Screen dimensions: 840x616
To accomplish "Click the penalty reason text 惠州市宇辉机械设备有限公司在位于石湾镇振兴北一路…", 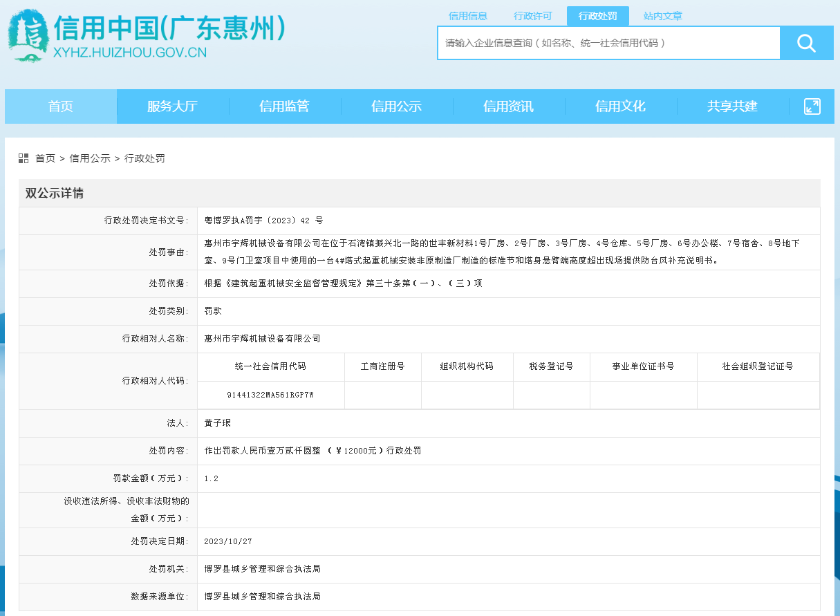I will point(502,252).
